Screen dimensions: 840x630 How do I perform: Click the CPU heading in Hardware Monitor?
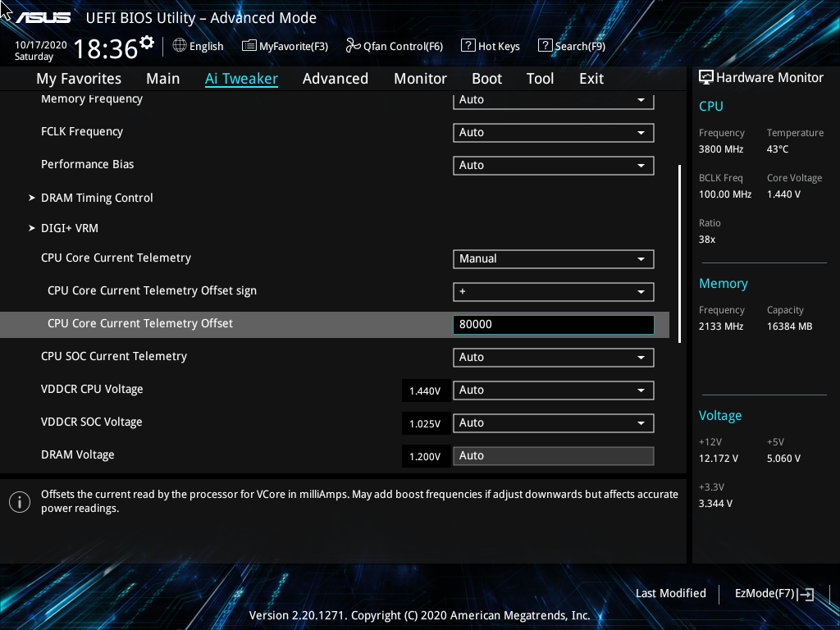(711, 106)
